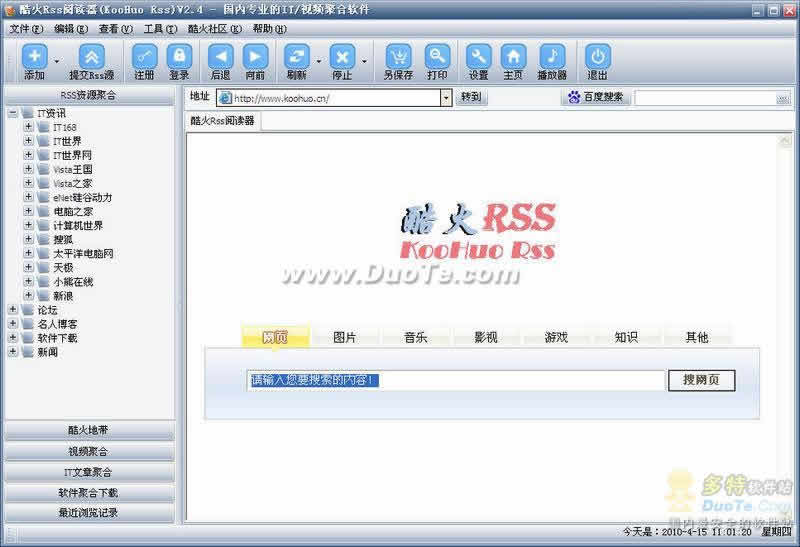
Task: Click the 另保存 (Save as) cart icon
Action: click(398, 56)
